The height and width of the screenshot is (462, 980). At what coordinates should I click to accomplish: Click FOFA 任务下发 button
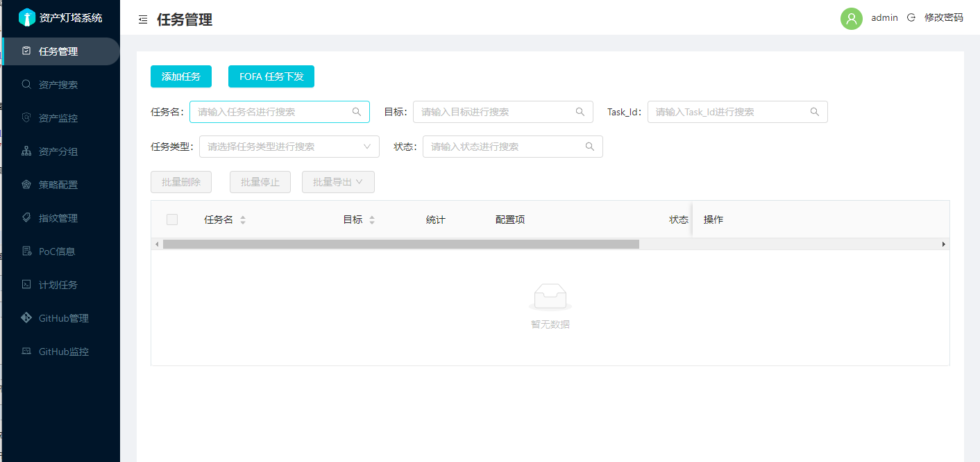click(x=271, y=76)
